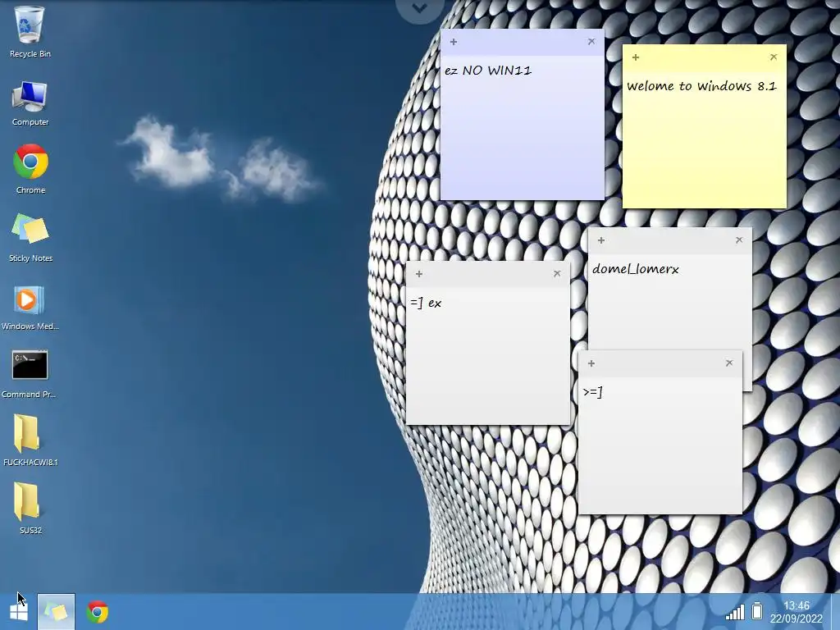Click the 'ez NO WIN11' note text
Screen dimensions: 840x630
pyautogui.click(x=488, y=71)
